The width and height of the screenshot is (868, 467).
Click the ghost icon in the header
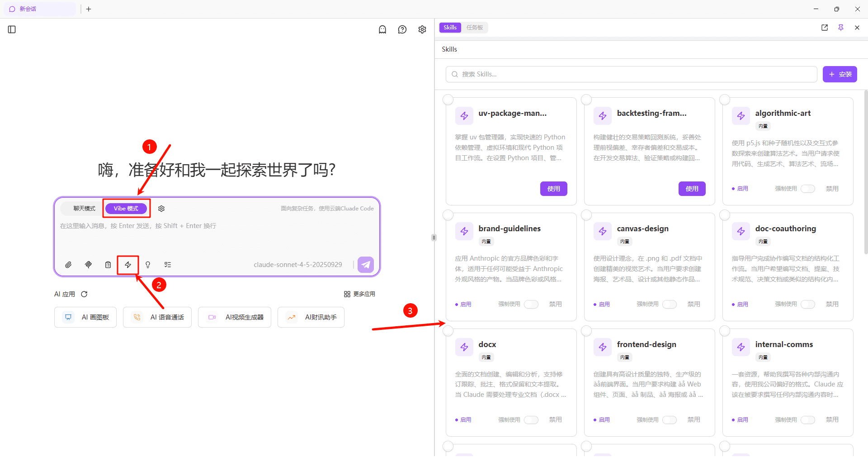click(x=382, y=29)
